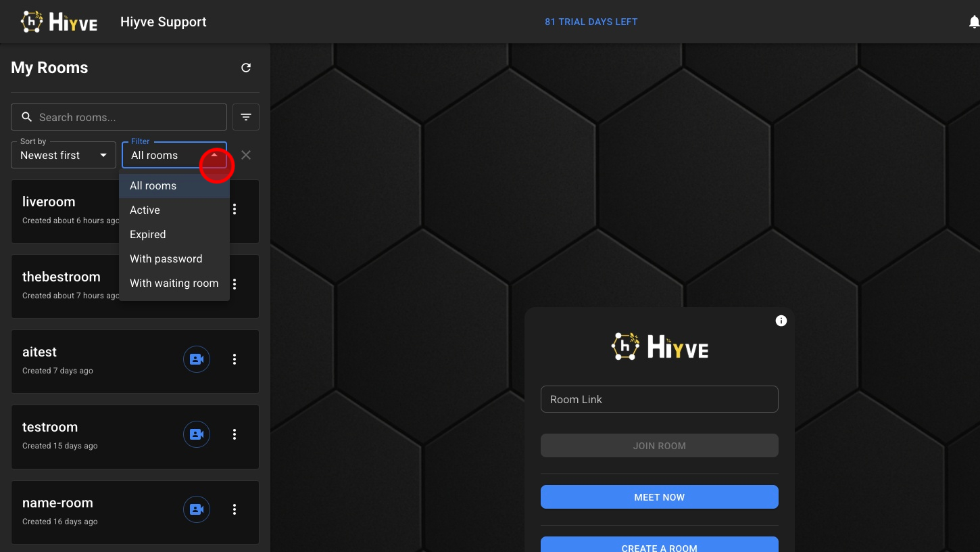The height and width of the screenshot is (552, 980).
Task: Toggle the filter options icon button
Action: click(x=246, y=117)
